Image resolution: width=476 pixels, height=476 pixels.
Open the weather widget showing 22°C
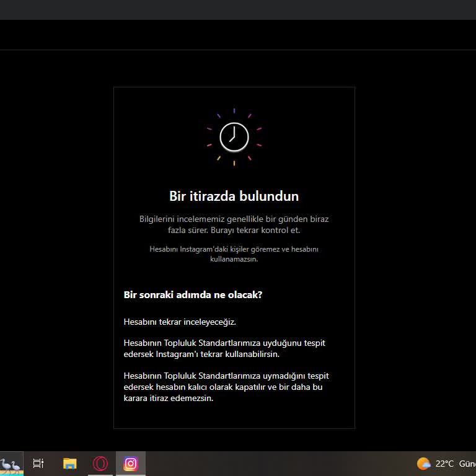click(x=446, y=464)
